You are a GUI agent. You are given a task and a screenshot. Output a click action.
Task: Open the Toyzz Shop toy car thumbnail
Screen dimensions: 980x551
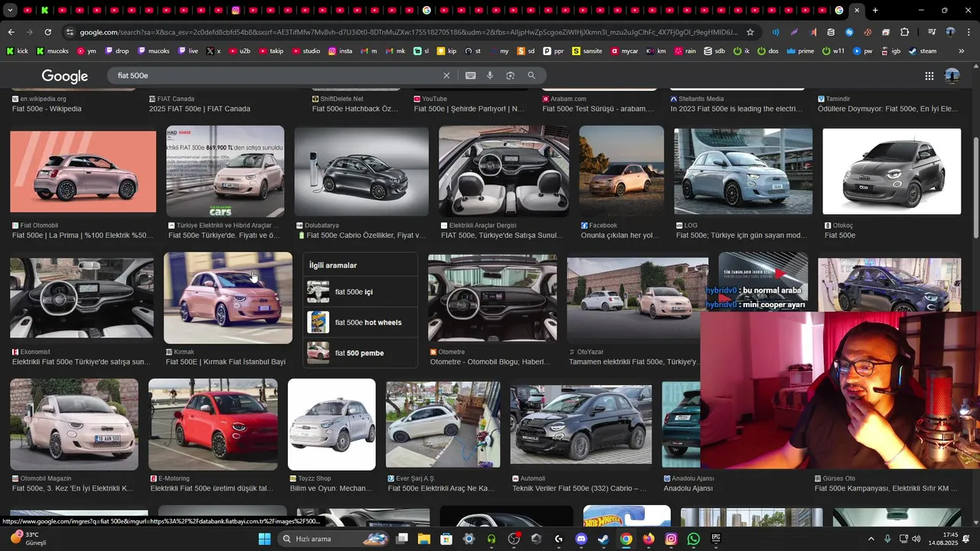pos(332,424)
